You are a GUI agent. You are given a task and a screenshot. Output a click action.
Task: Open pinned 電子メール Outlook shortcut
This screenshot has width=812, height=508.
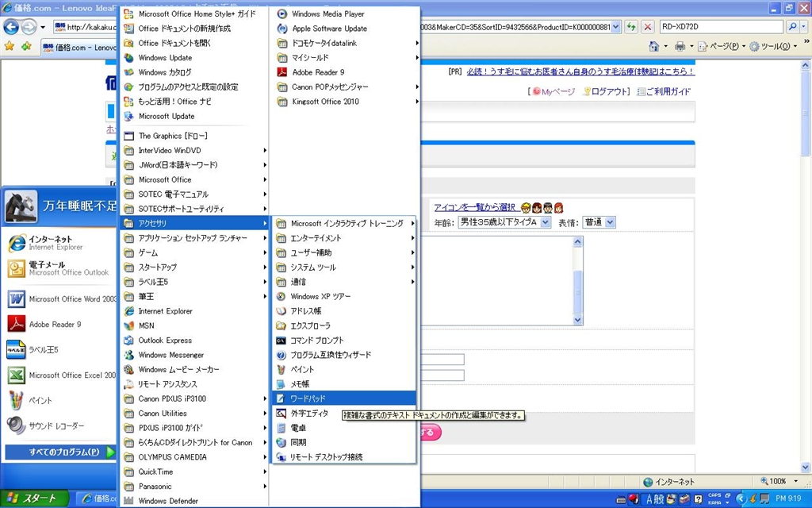click(61, 268)
